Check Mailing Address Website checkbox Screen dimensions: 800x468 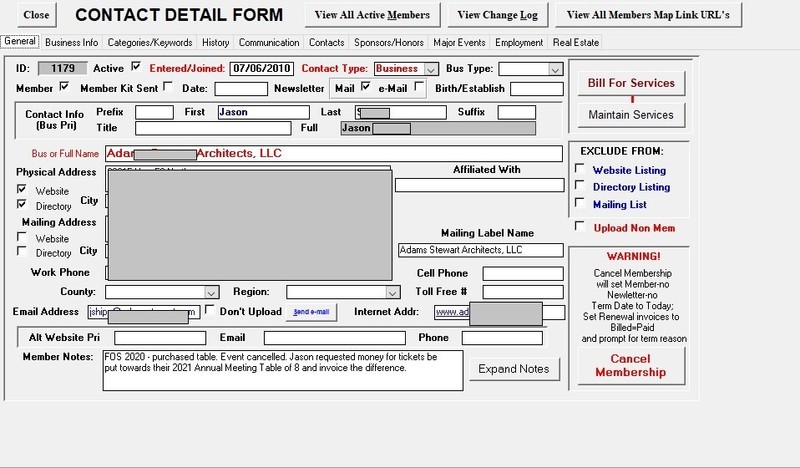(x=21, y=237)
